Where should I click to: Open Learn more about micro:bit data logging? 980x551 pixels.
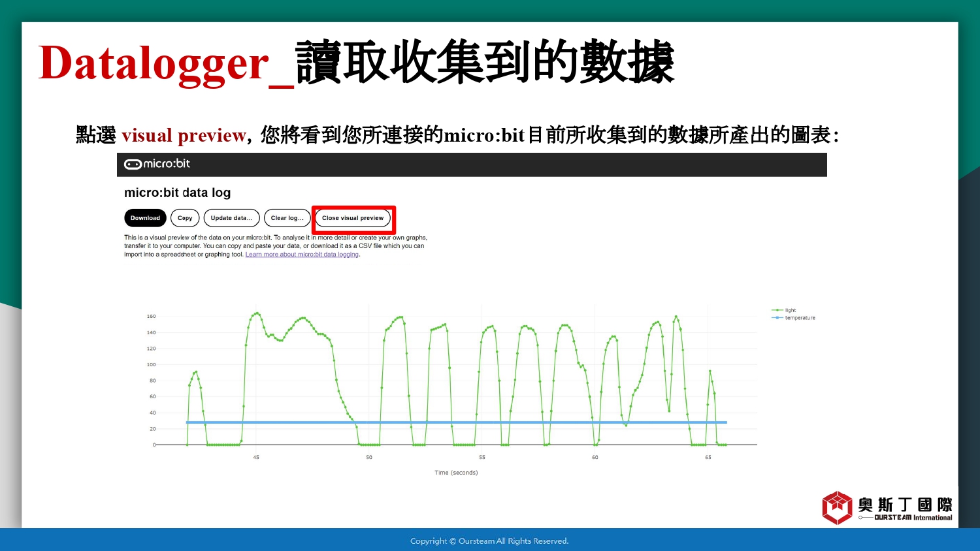point(302,255)
